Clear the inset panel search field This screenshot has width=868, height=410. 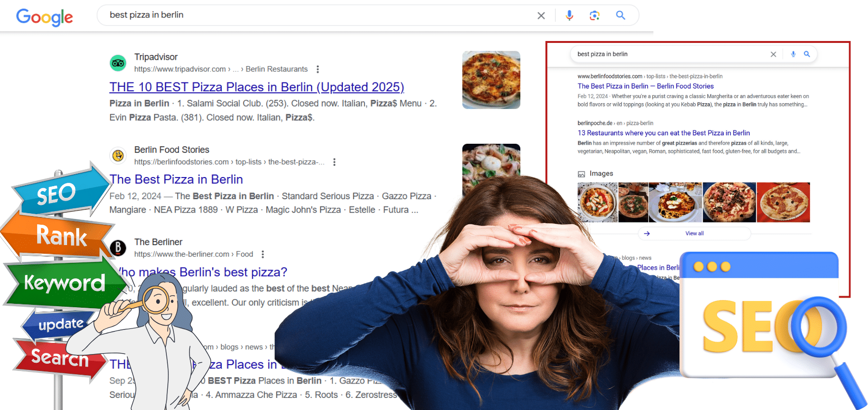pyautogui.click(x=773, y=55)
